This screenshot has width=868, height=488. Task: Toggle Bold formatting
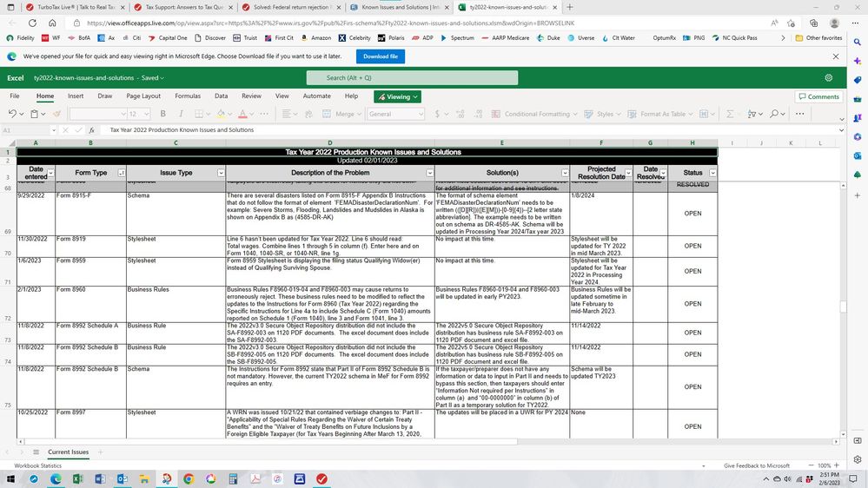click(x=162, y=114)
